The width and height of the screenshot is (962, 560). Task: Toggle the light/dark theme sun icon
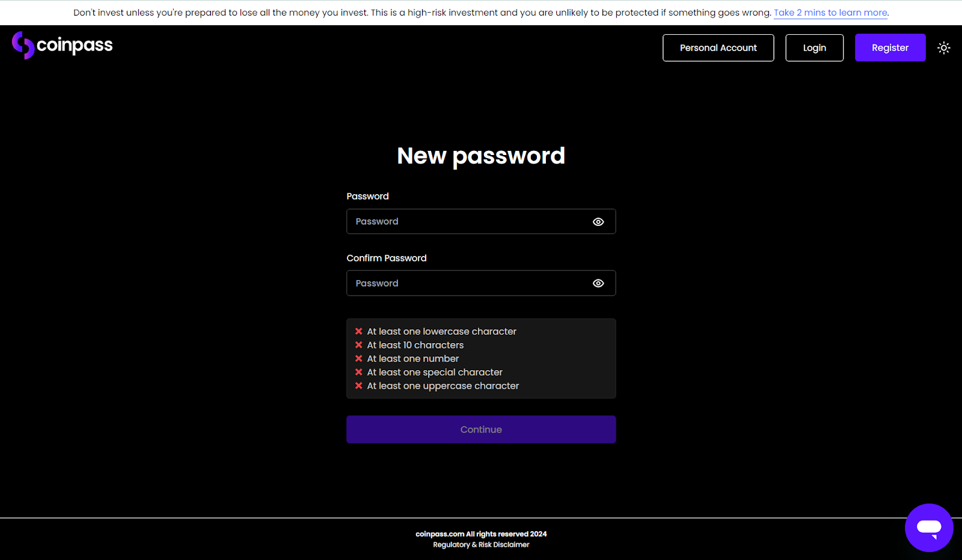click(x=943, y=48)
